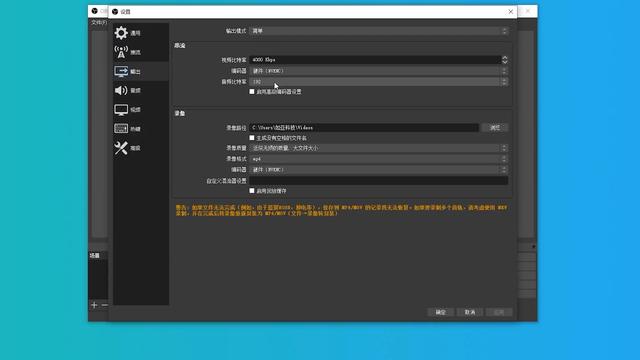Viewport: 640px width, 360px height.
Task: Open the audio bitrate dropdown showing 192
Action: pos(378,82)
